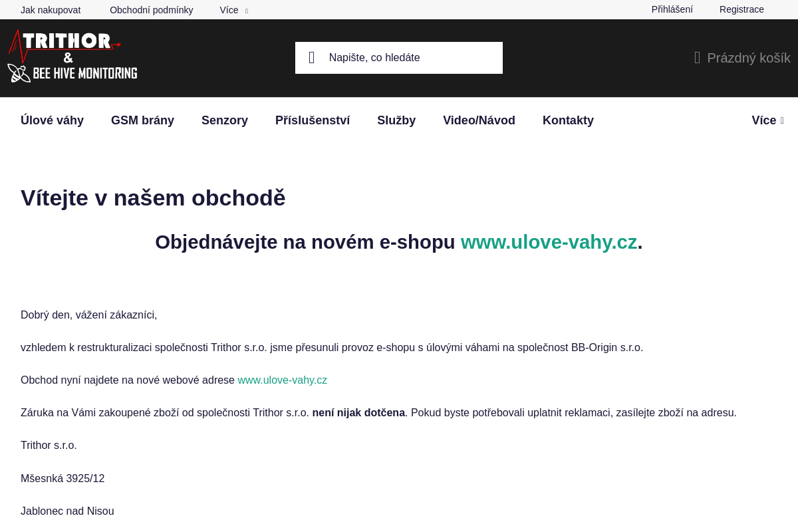Open the Senzory category
This screenshot has width=798, height=532.
pyautogui.click(x=225, y=120)
